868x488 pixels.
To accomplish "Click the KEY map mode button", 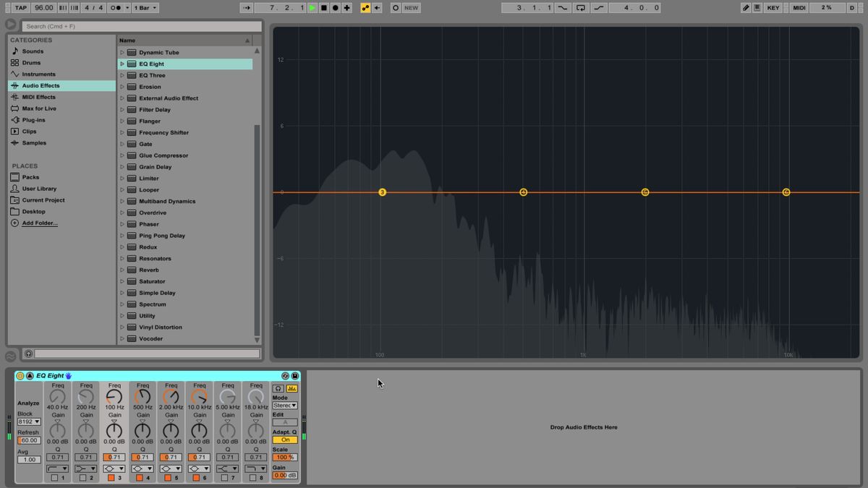I will (773, 8).
